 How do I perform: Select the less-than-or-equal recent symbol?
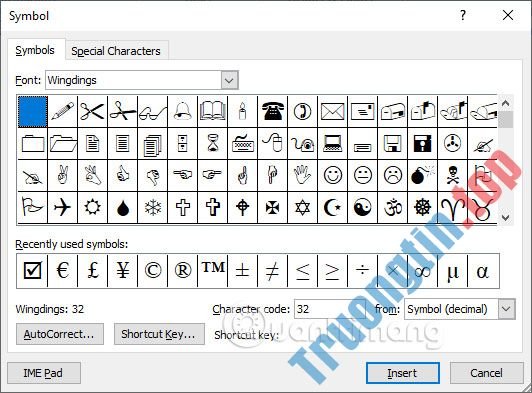[x=302, y=271]
